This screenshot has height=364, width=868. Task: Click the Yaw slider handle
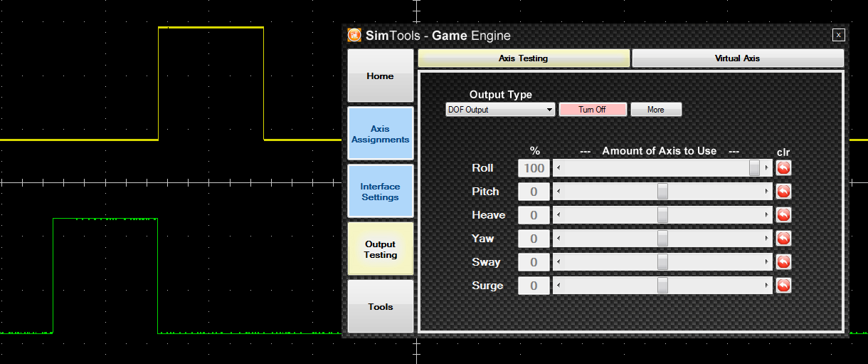[662, 239]
